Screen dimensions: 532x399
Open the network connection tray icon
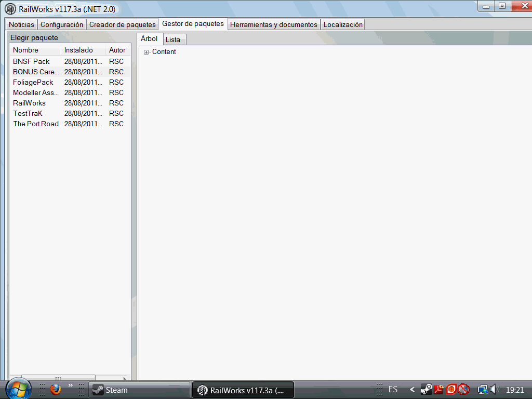click(482, 389)
